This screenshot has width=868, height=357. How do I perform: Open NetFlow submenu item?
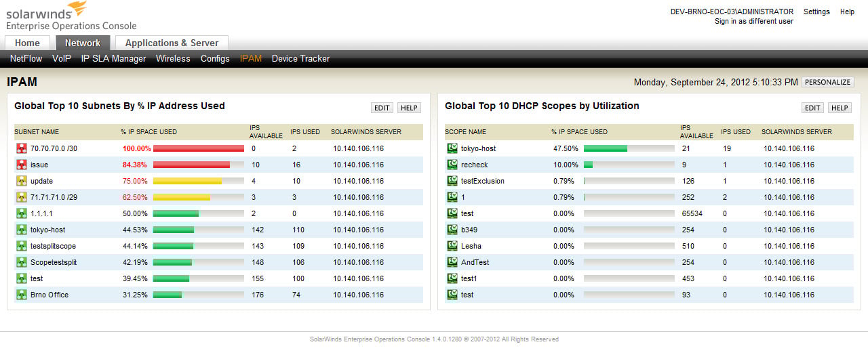click(x=26, y=59)
